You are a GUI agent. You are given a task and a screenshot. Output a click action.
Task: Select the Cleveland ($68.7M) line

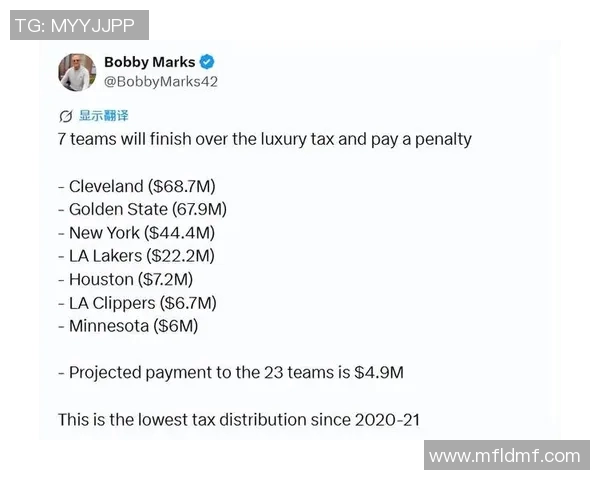tap(137, 186)
